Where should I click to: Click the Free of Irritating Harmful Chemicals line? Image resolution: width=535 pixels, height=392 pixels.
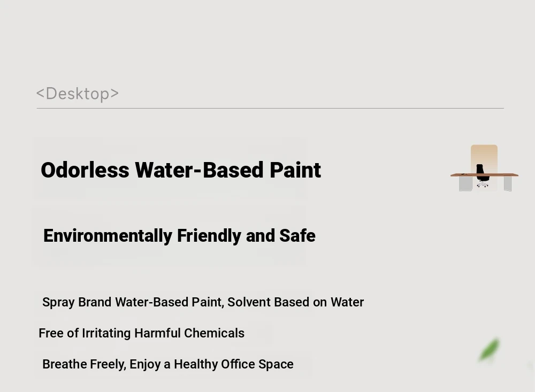coord(142,333)
